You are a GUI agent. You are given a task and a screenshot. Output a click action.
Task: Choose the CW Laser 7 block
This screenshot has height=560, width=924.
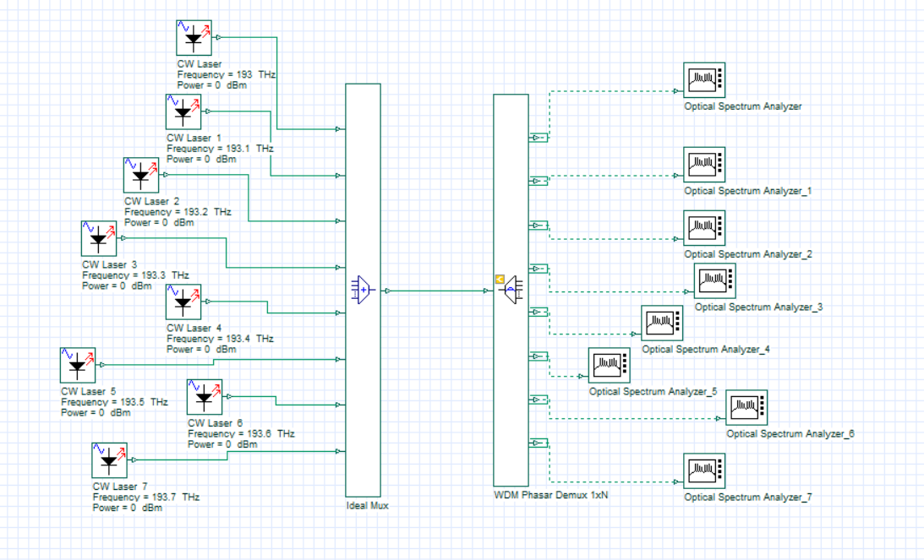coord(109,460)
